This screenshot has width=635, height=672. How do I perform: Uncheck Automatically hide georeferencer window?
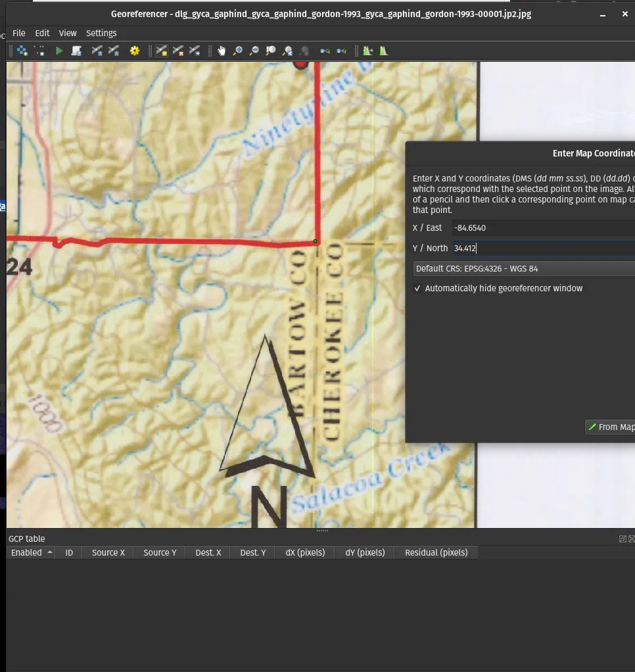coord(417,289)
